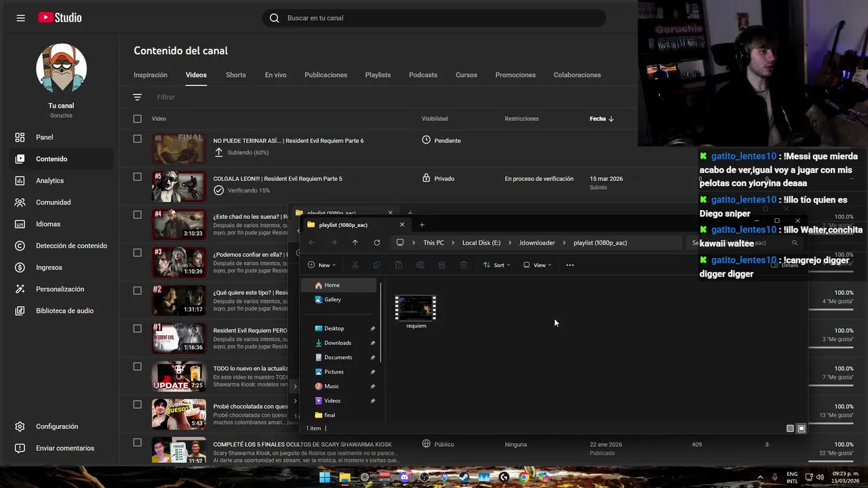Open Comunidad in the sidebar
The image size is (868, 488).
point(53,202)
